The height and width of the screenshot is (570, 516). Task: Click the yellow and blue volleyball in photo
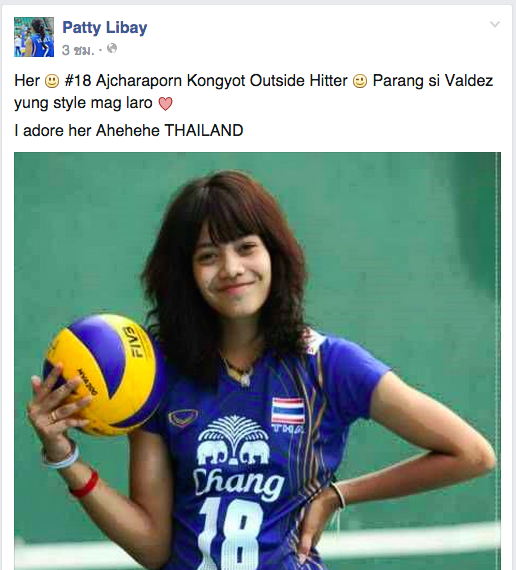click(x=102, y=374)
